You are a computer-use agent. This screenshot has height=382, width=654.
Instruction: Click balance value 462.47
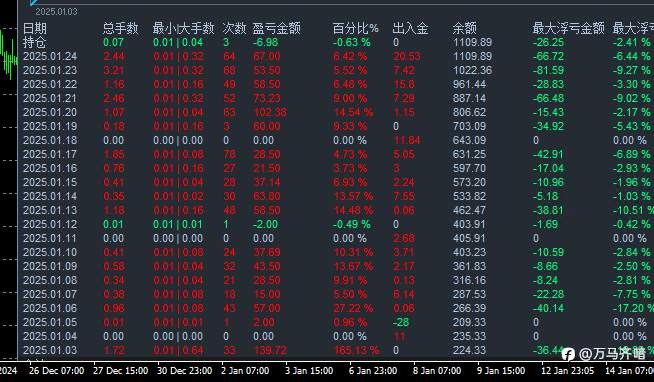pos(469,210)
